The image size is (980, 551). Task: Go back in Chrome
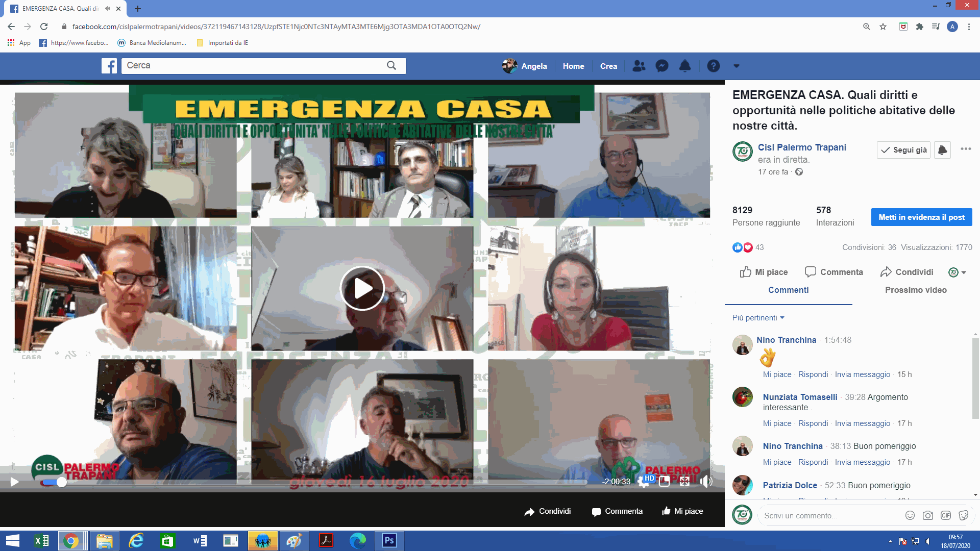point(11,27)
